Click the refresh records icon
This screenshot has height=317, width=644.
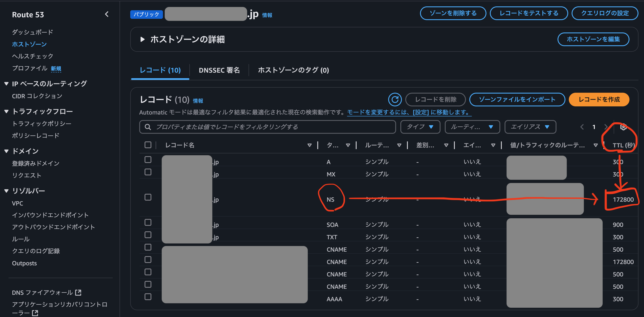(395, 100)
